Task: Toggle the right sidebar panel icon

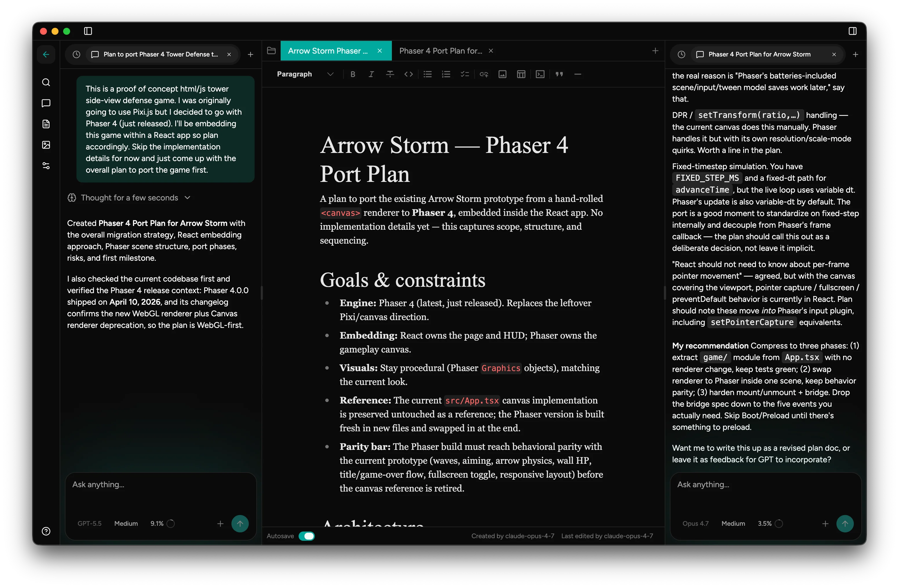Action: tap(853, 31)
